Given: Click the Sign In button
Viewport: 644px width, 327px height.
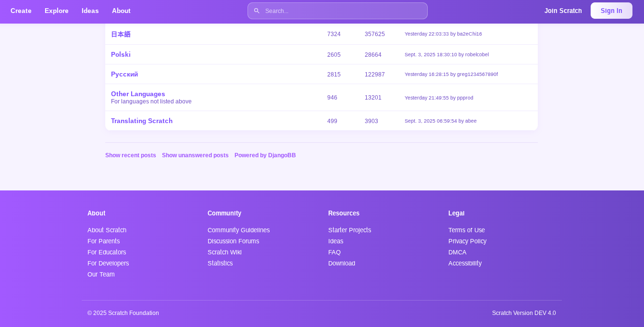Looking at the screenshot, I should tap(611, 11).
